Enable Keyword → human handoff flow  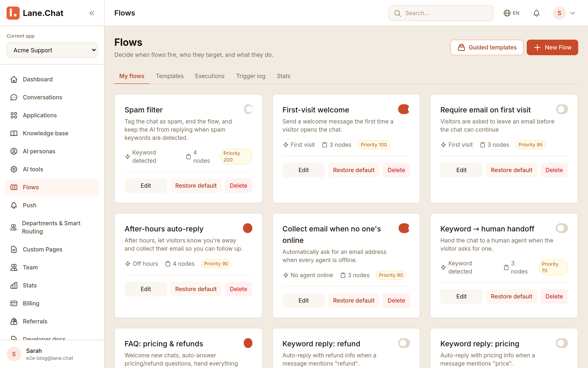click(562, 228)
